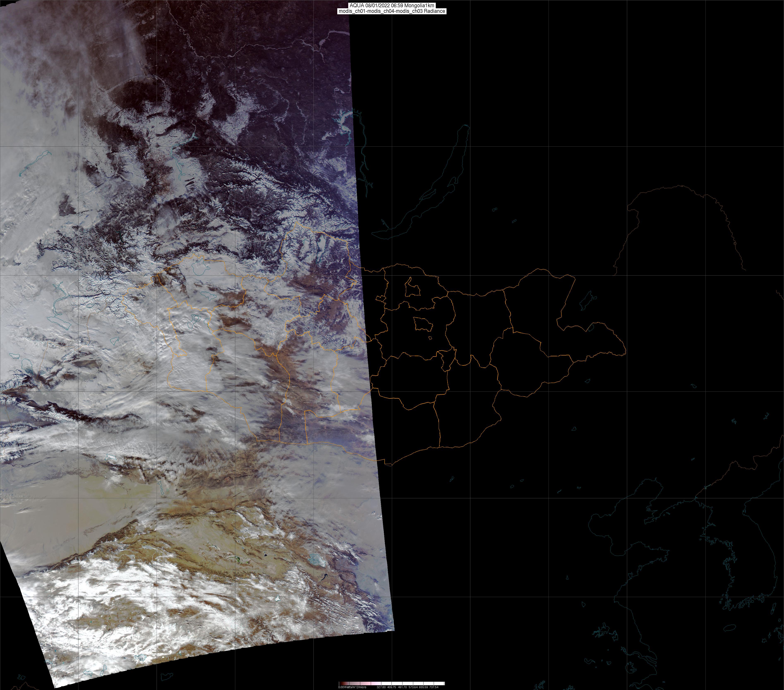Click the pink segment of the color bar
784x690 pixels.
pos(368,683)
